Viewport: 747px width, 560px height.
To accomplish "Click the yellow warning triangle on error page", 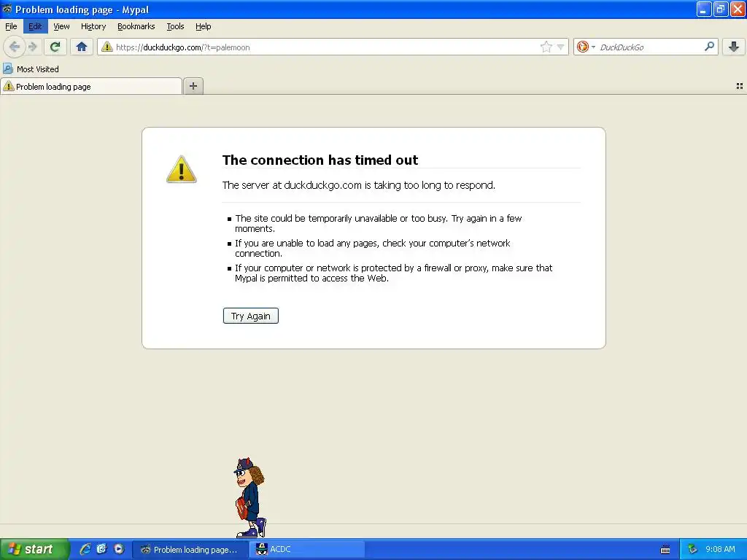I will pos(182,169).
